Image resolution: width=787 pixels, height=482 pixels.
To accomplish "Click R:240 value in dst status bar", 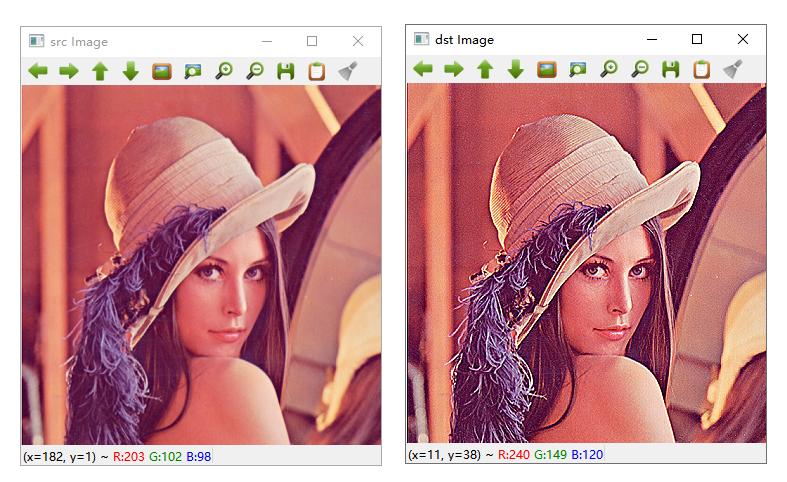I will coord(514,455).
